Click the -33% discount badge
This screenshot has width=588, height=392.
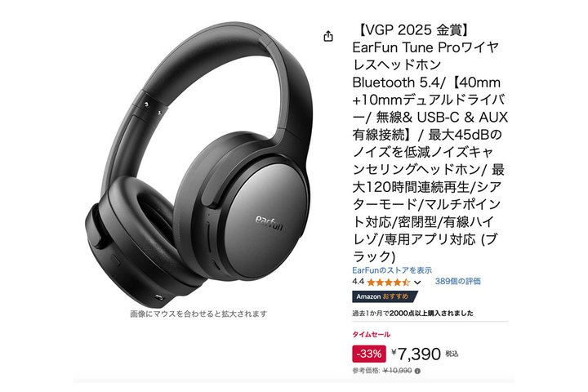click(x=369, y=354)
